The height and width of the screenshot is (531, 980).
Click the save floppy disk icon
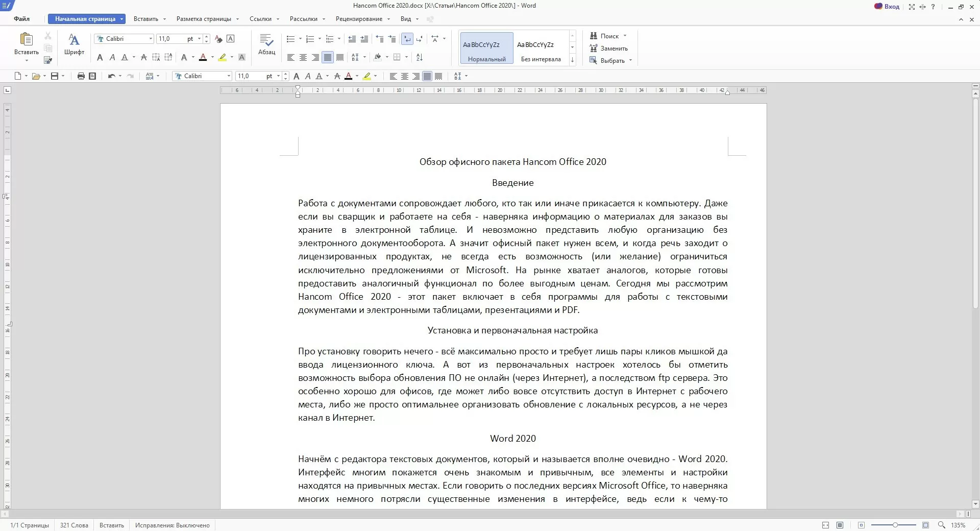tap(55, 76)
